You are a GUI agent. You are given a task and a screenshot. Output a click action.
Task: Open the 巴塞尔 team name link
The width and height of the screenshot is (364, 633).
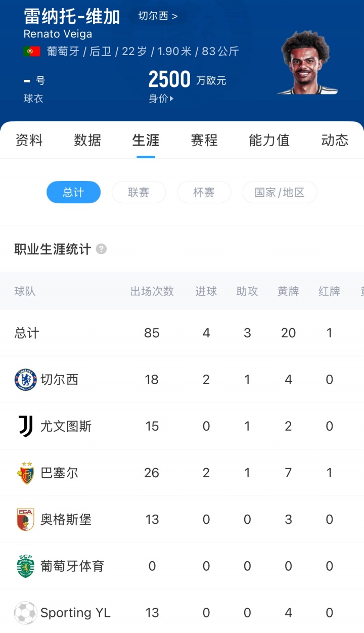coord(59,473)
